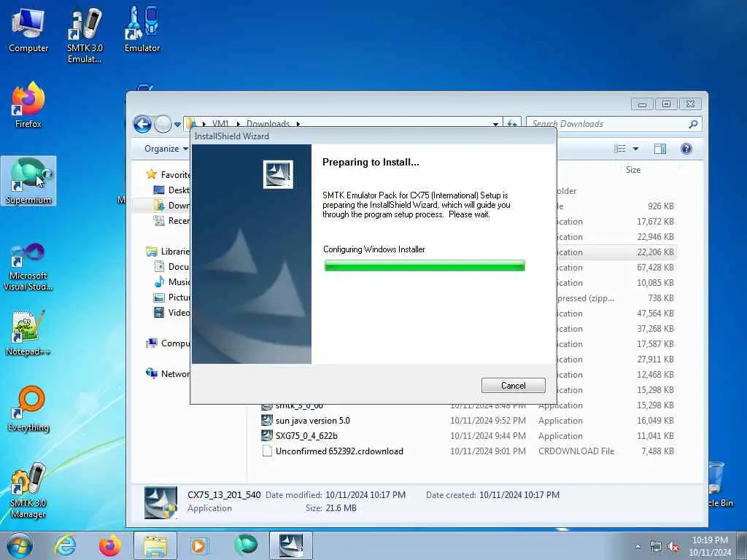Click the green Configuring Windows Installer progress bar
This screenshot has height=560, width=747.
425,265
